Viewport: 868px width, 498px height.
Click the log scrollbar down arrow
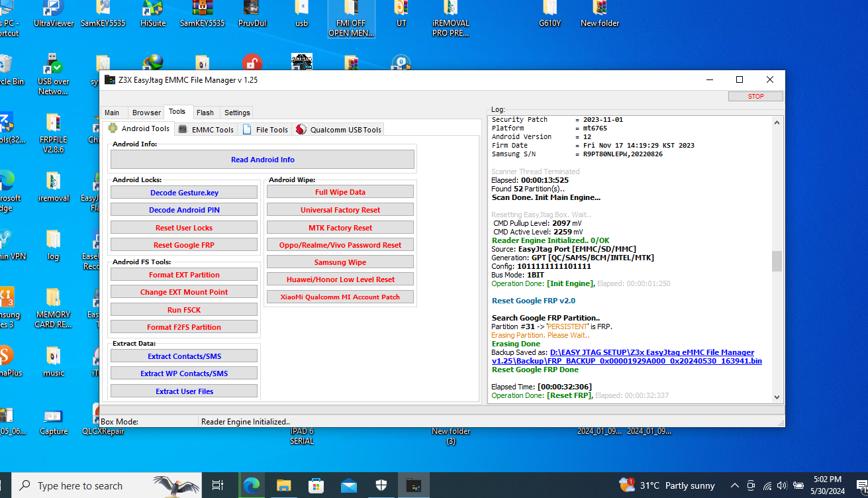click(777, 397)
